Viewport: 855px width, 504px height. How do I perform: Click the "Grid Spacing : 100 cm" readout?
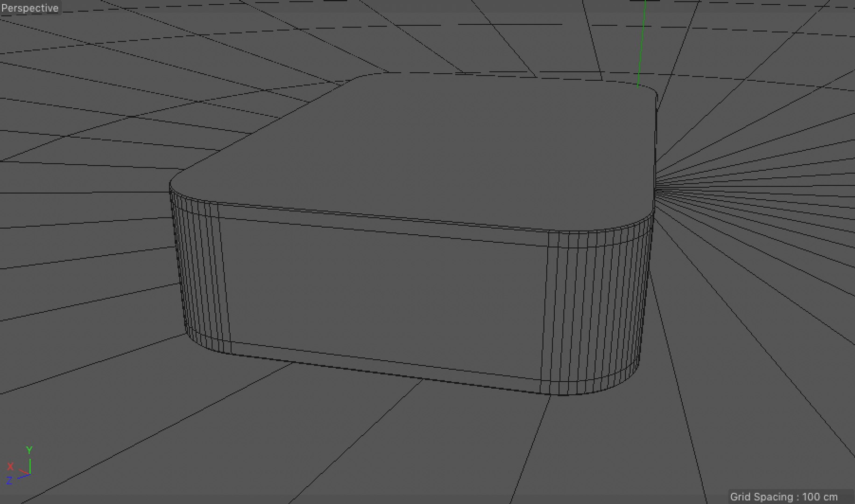click(x=784, y=497)
